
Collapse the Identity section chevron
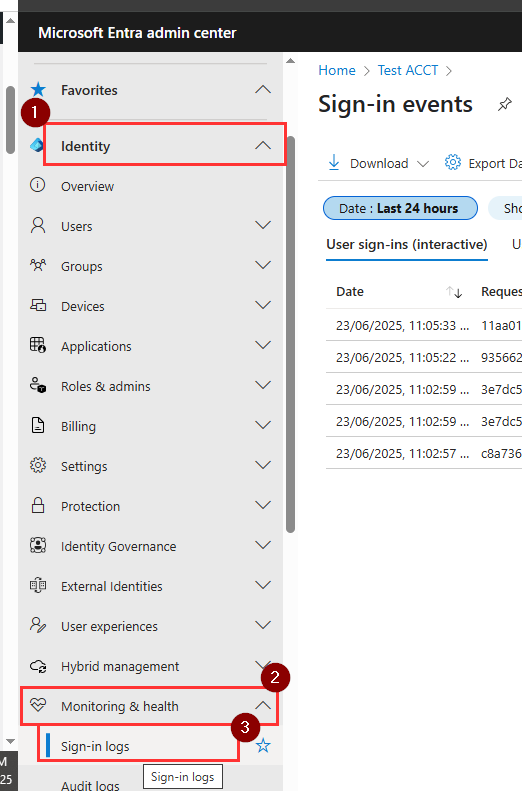[x=263, y=145]
